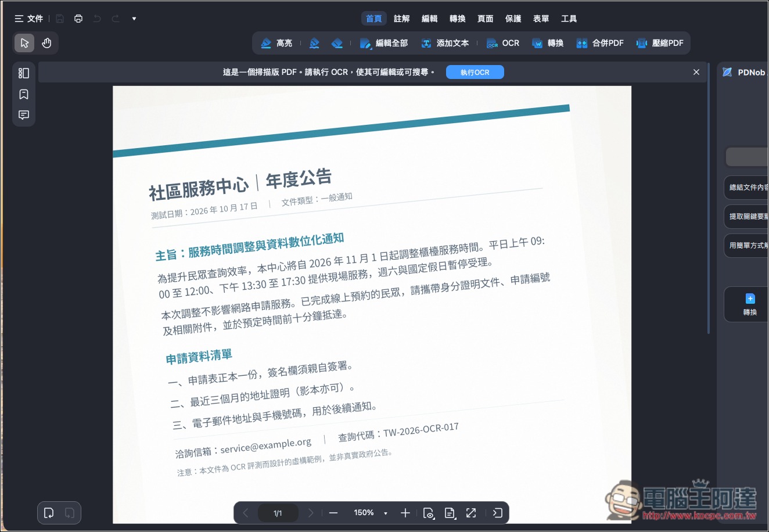Viewport: 769px width, 532px height.
Task: Click 編輯全部 in the toolbar
Action: pyautogui.click(x=384, y=43)
